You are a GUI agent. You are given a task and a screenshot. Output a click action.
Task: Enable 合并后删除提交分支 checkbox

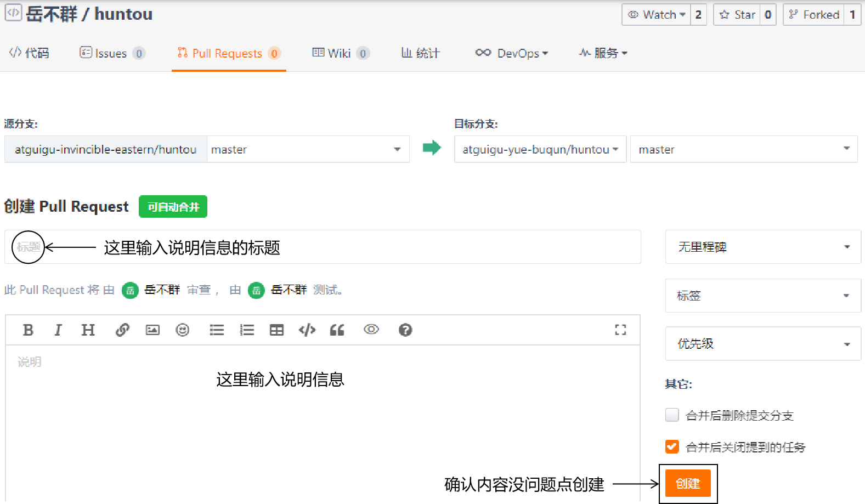672,415
